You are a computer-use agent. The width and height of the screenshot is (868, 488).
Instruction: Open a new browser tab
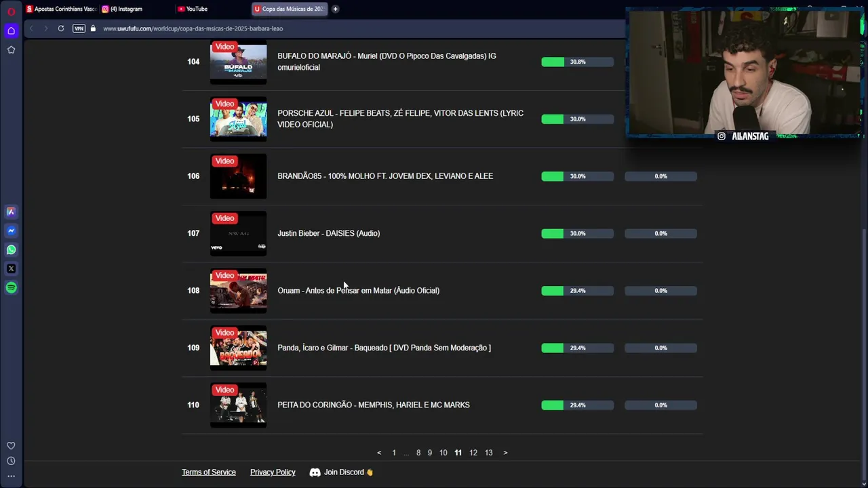click(x=335, y=9)
